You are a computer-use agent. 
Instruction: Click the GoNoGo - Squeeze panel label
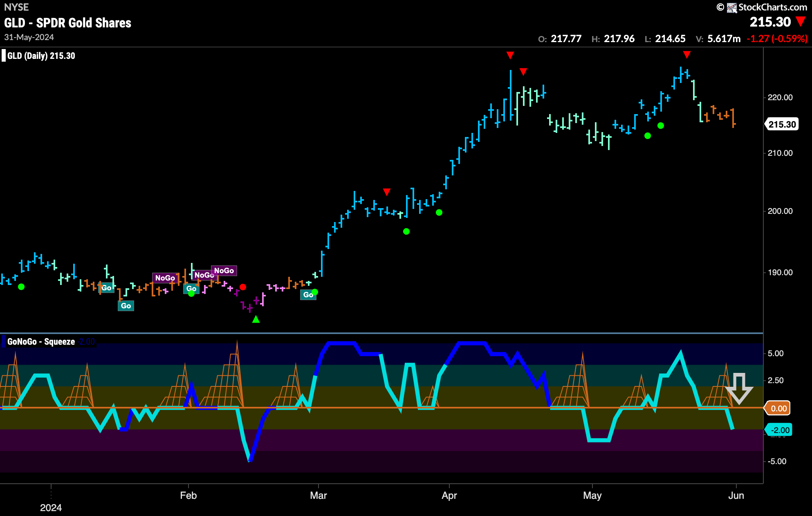[41, 341]
